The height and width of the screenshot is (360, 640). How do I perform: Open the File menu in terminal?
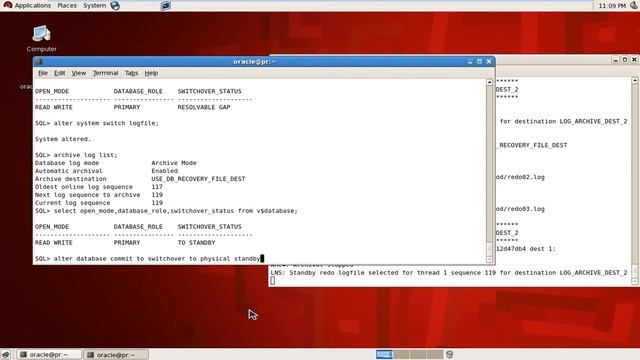pos(43,73)
